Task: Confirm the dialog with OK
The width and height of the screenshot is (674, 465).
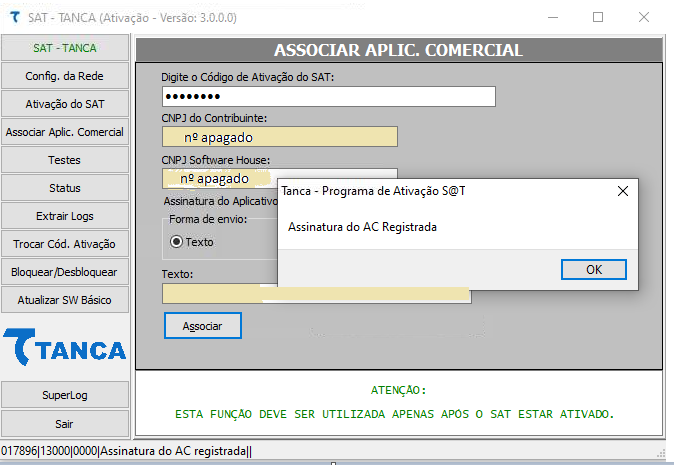Action: point(594,269)
